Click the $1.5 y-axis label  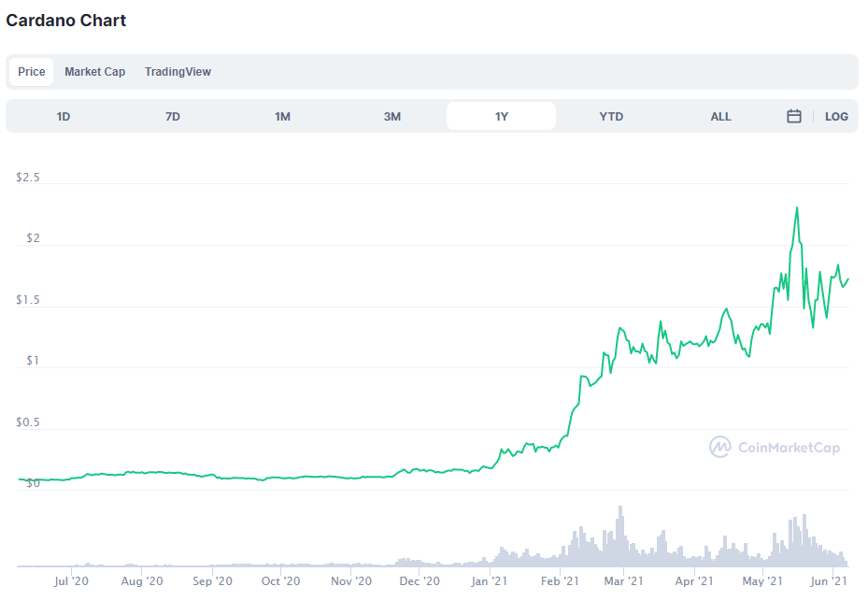click(28, 300)
